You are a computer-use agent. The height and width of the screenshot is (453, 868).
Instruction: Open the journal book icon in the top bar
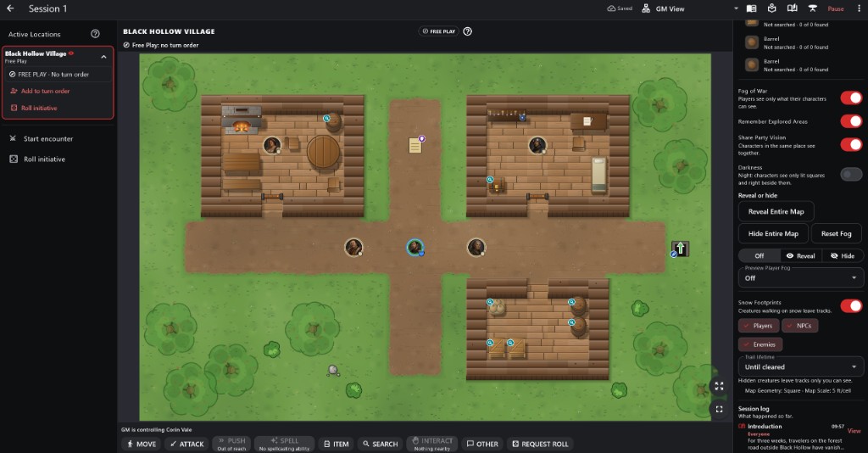pos(751,8)
